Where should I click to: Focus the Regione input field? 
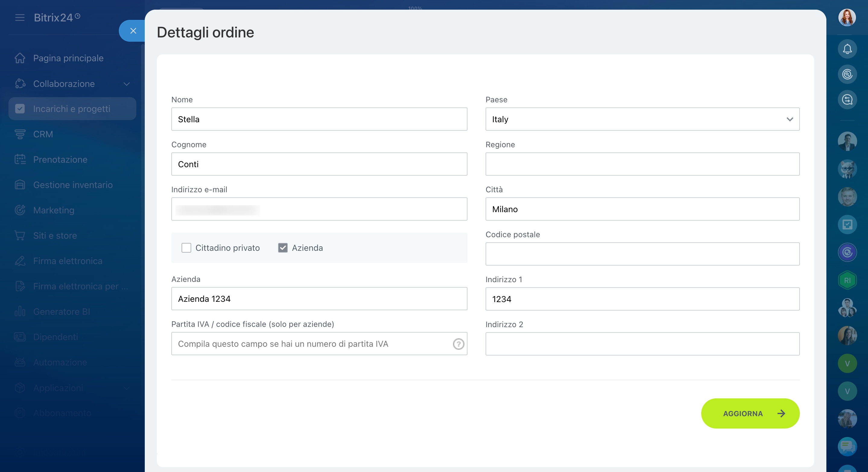(x=642, y=164)
